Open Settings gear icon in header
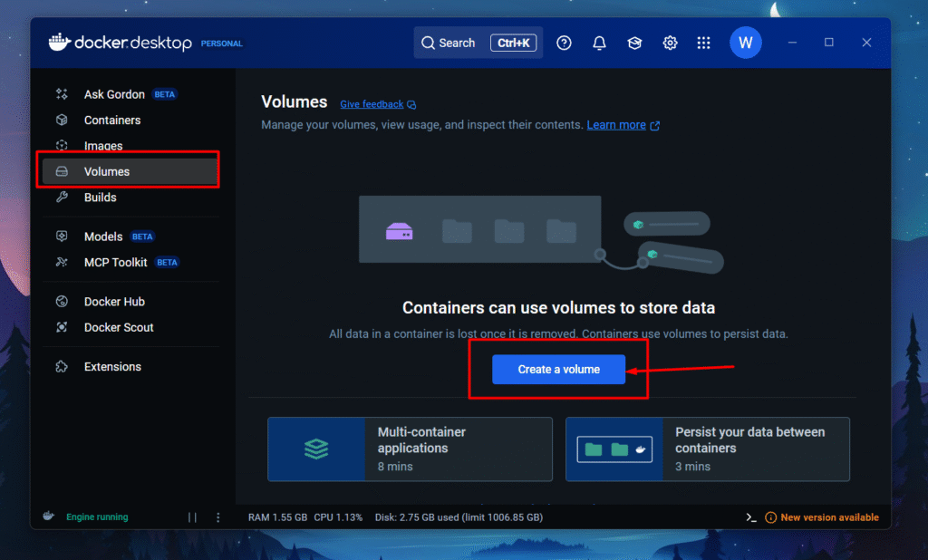The height and width of the screenshot is (560, 928). (x=670, y=43)
